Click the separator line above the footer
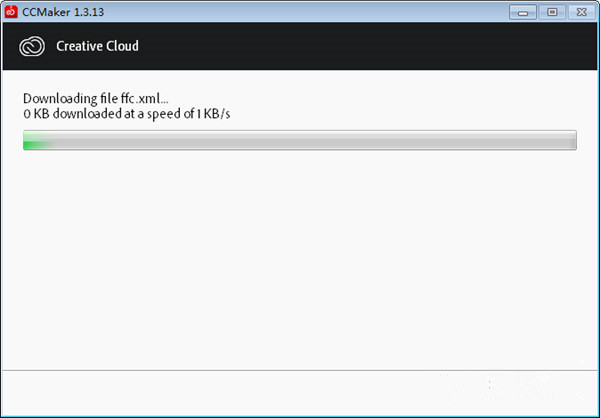 (300, 368)
